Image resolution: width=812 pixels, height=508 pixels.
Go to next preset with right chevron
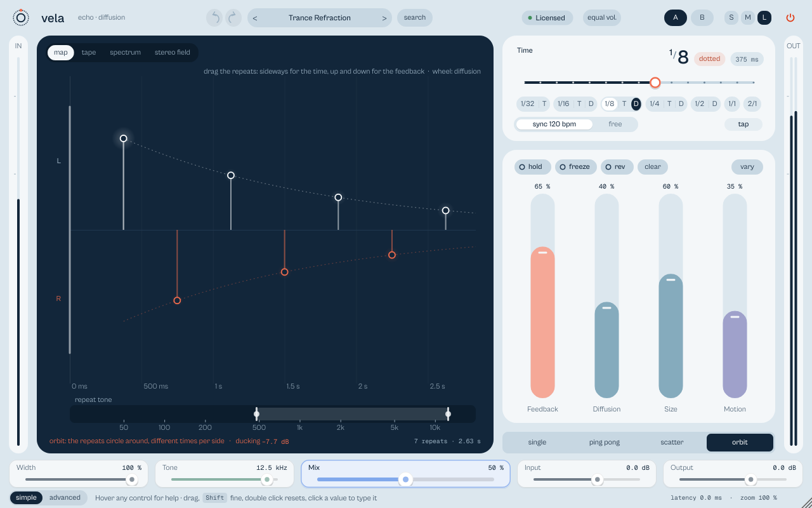[x=384, y=18]
